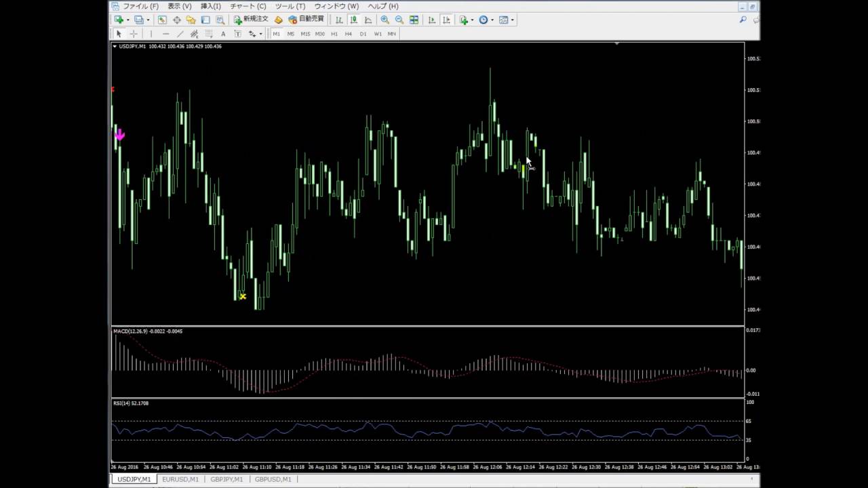Select the horizontal line drawing tool

coord(165,34)
